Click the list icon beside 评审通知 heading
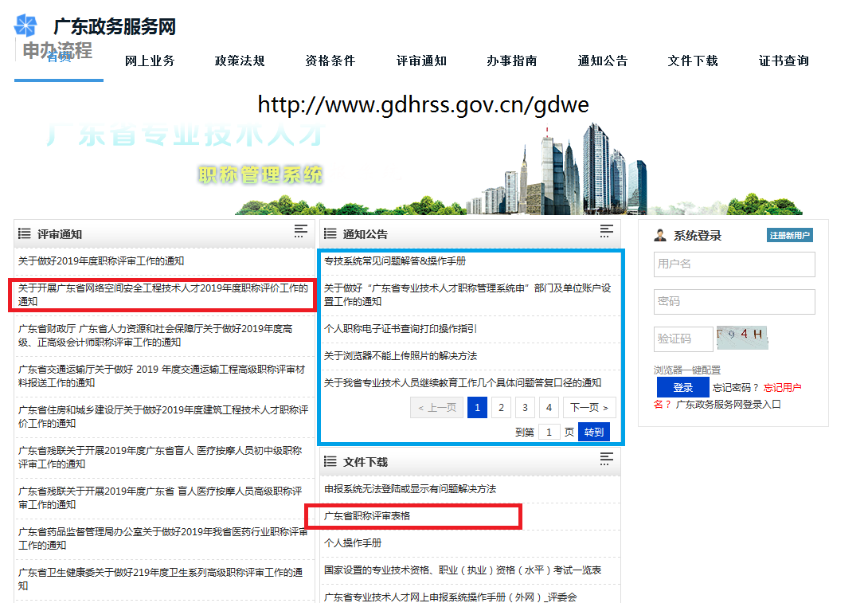The image size is (868, 603). (x=25, y=233)
